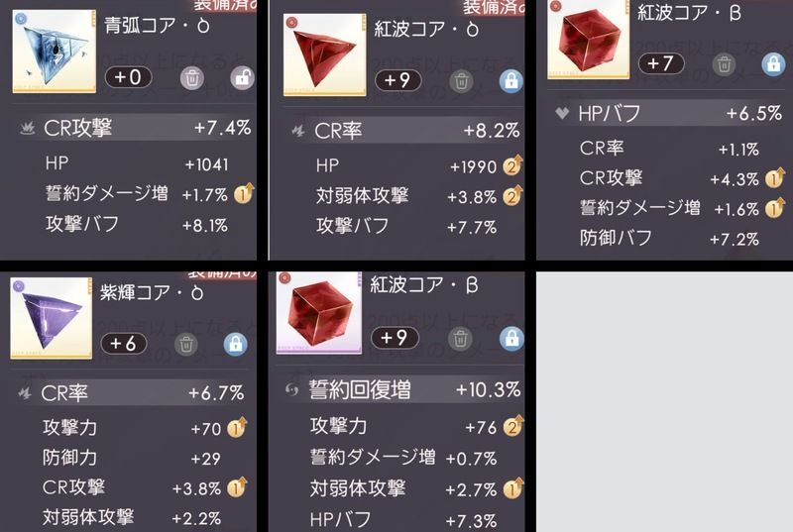This screenshot has width=793, height=532.
Task: Unlock the 紅波コア tetrahedron +9 lock
Action: [x=510, y=81]
